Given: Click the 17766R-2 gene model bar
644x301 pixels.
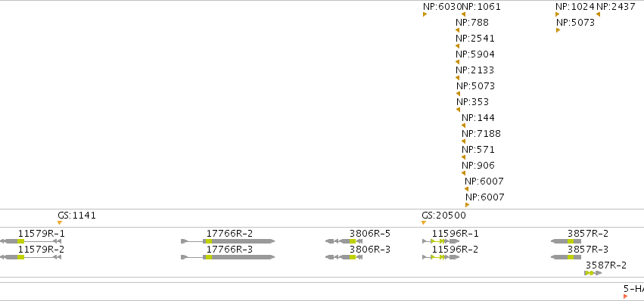Looking at the screenshot, I should [x=228, y=241].
